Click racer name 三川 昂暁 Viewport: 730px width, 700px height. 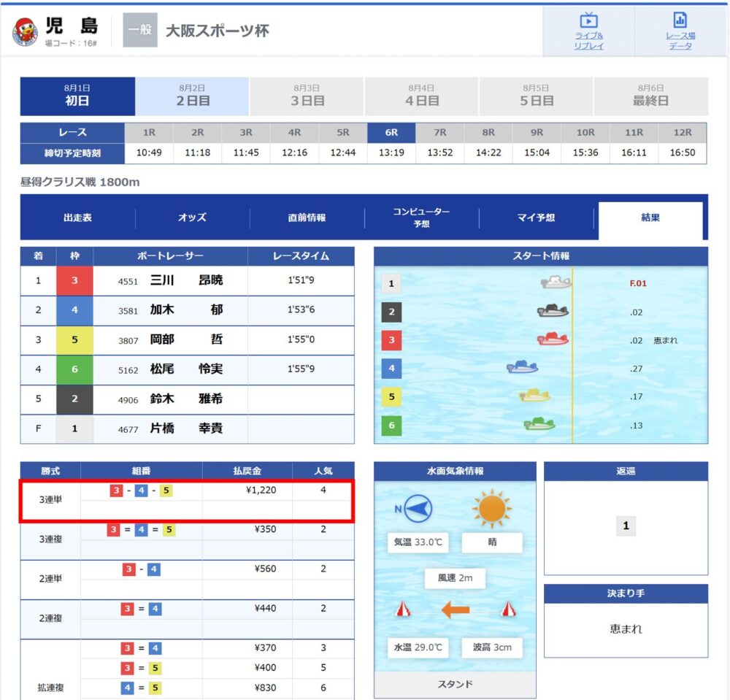click(186, 280)
